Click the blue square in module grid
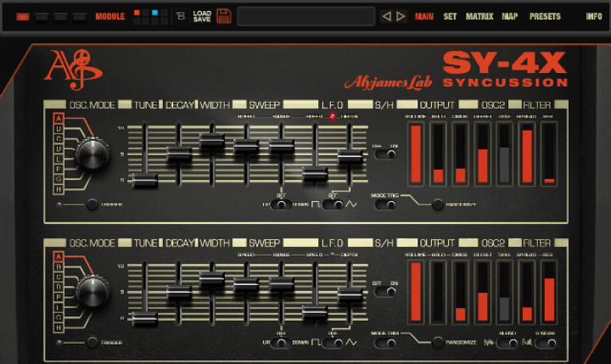This screenshot has width=611, height=364. pyautogui.click(x=154, y=13)
